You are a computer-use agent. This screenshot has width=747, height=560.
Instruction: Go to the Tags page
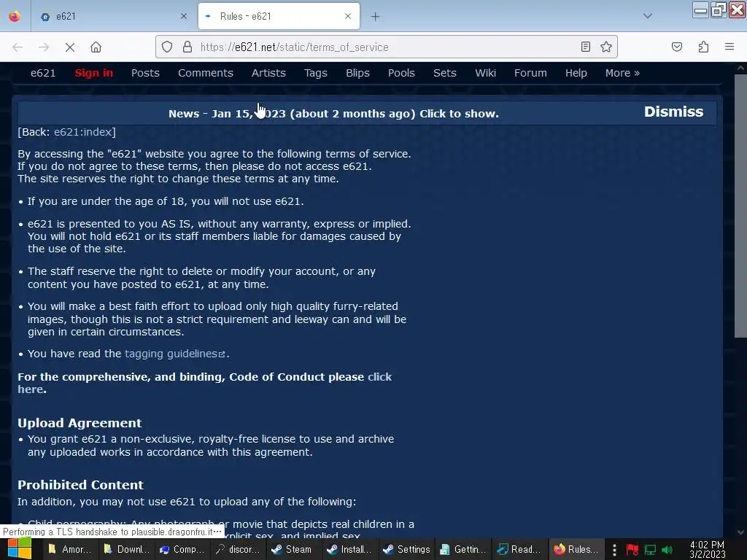[315, 73]
